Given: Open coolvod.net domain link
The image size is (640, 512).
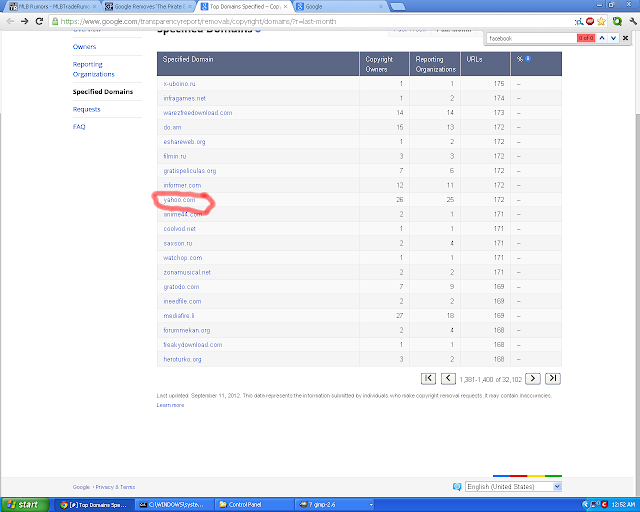Looking at the screenshot, I should pyautogui.click(x=180, y=229).
